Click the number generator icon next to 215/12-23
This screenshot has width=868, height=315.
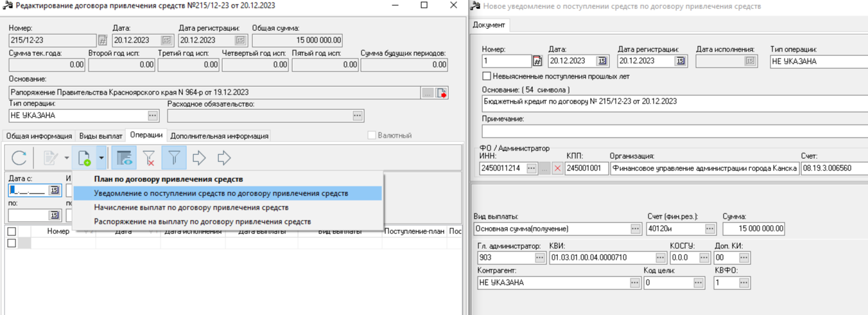coord(102,40)
